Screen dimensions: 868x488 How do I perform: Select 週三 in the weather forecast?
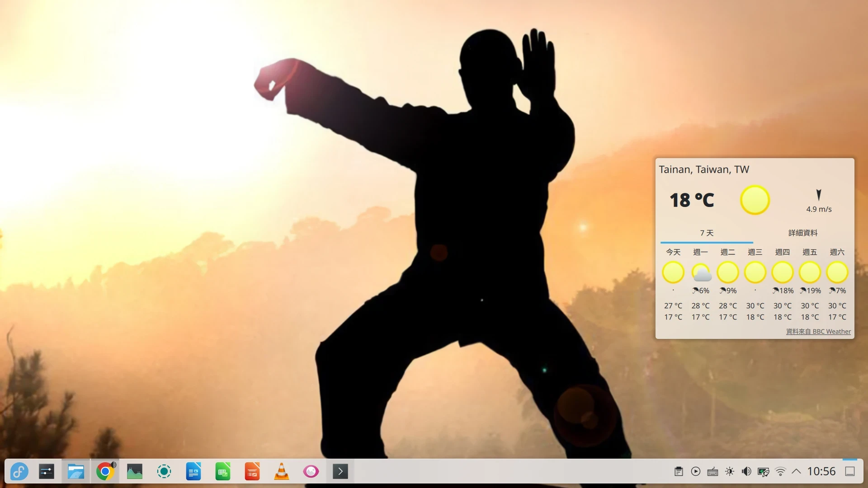(755, 252)
